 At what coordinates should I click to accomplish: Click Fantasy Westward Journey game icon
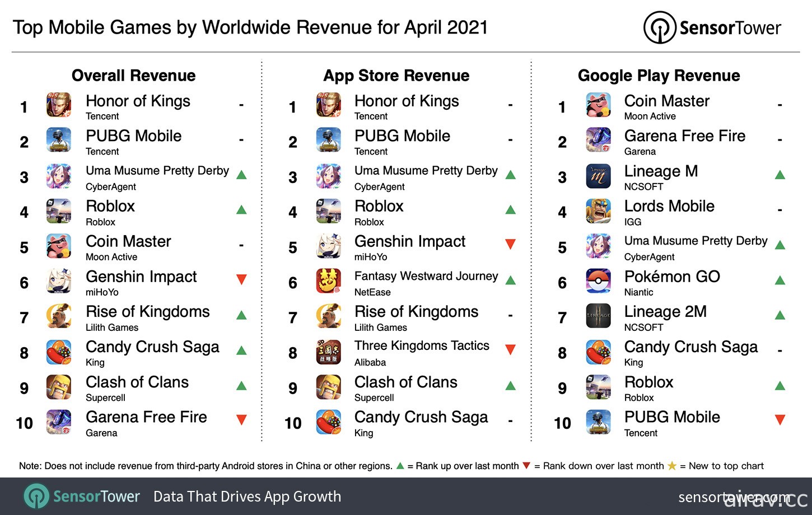point(329,281)
